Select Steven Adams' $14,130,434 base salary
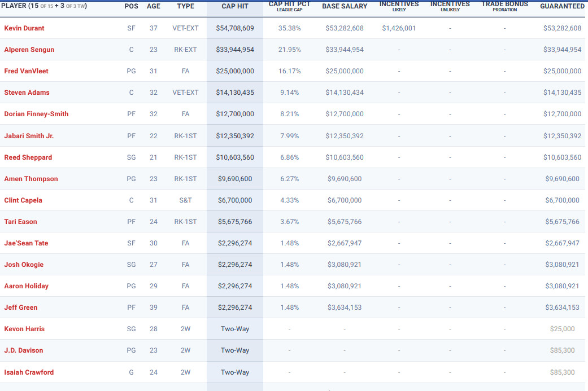Image resolution: width=588 pixels, height=391 pixels. click(x=345, y=93)
